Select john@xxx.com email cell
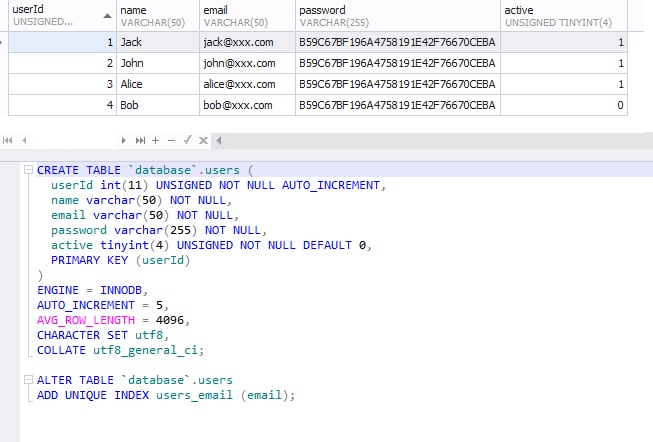This screenshot has height=442, width=653. [247, 63]
